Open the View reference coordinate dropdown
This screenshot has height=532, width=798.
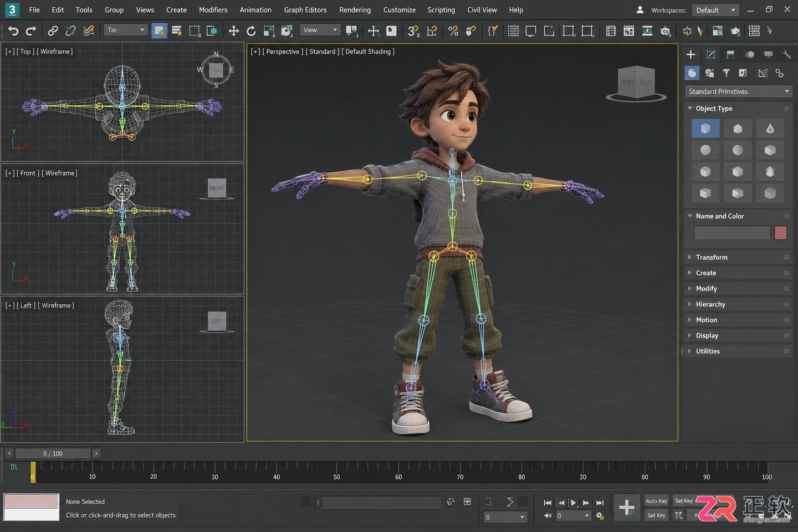coord(320,30)
